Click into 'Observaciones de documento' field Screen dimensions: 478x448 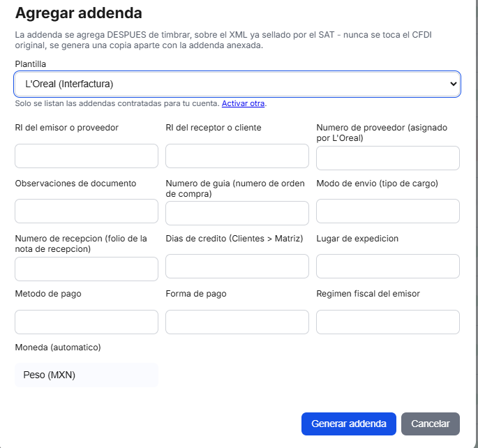point(87,211)
